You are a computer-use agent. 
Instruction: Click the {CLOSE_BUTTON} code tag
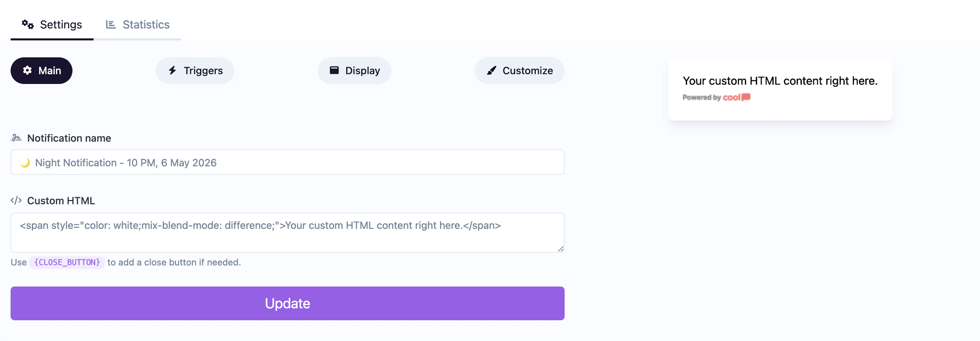tap(67, 262)
